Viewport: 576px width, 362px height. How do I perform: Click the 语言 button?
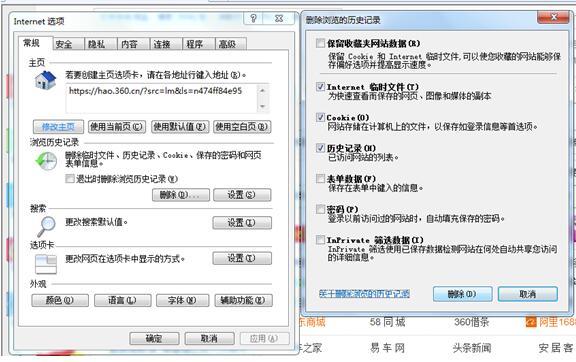[x=122, y=300]
